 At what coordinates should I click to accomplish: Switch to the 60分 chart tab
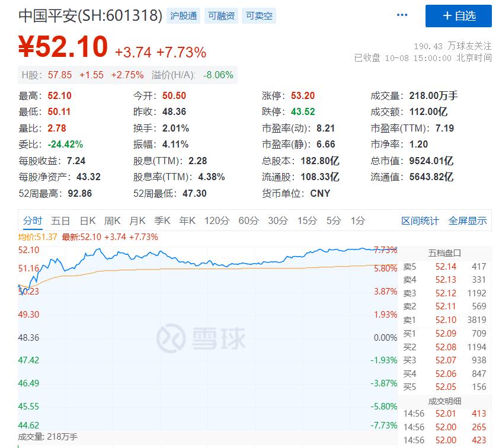pyautogui.click(x=248, y=220)
